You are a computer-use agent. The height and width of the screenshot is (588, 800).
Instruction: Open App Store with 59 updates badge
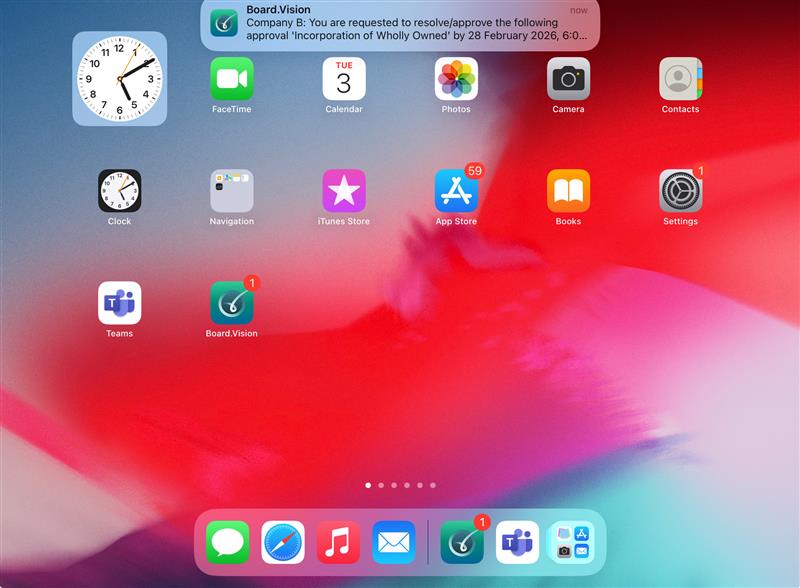[456, 191]
